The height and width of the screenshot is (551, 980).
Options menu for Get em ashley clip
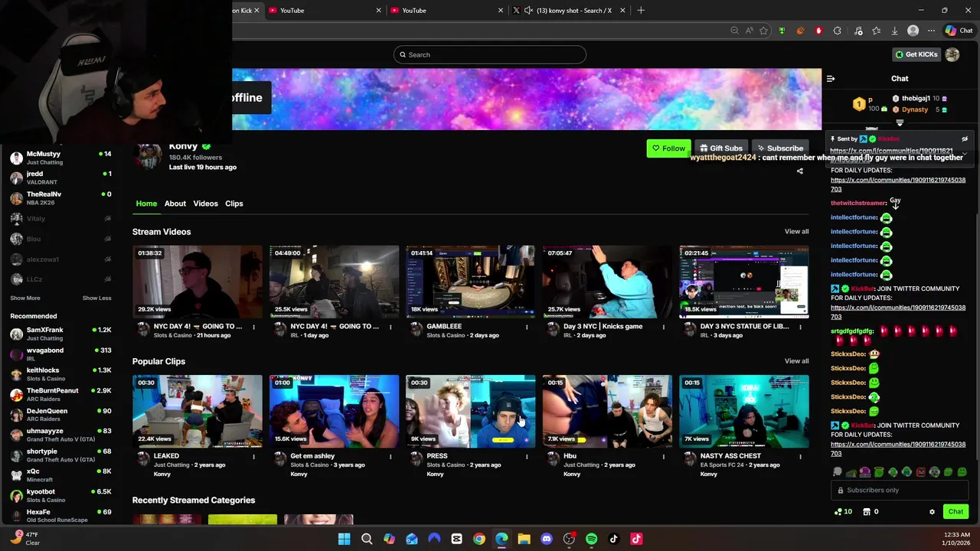[x=390, y=456]
